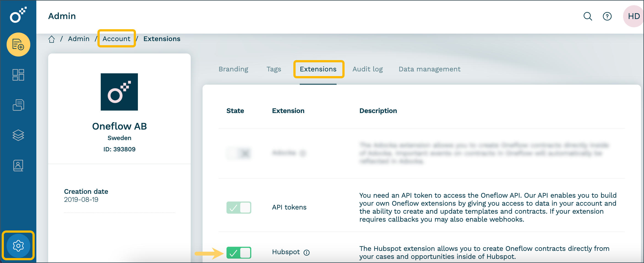Open the templates layers icon
The height and width of the screenshot is (263, 644).
[x=18, y=135]
